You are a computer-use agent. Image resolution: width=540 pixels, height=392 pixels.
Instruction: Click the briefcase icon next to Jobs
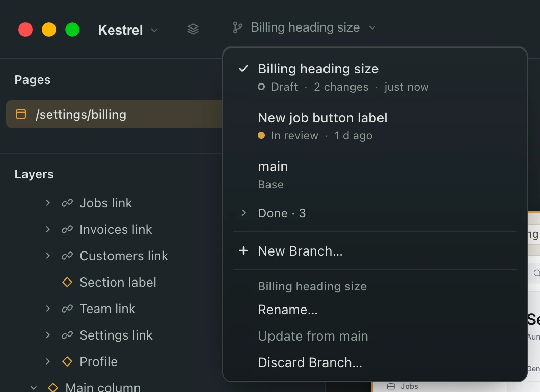pyautogui.click(x=391, y=386)
